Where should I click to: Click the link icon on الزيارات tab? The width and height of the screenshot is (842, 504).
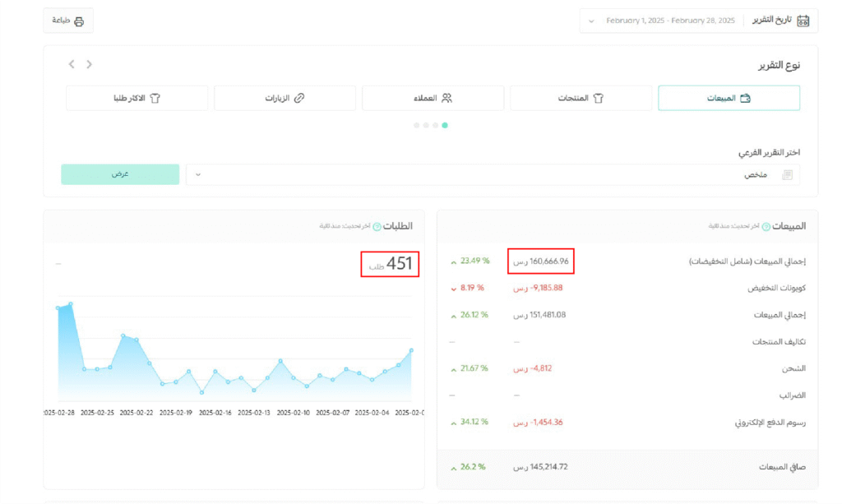pyautogui.click(x=299, y=99)
